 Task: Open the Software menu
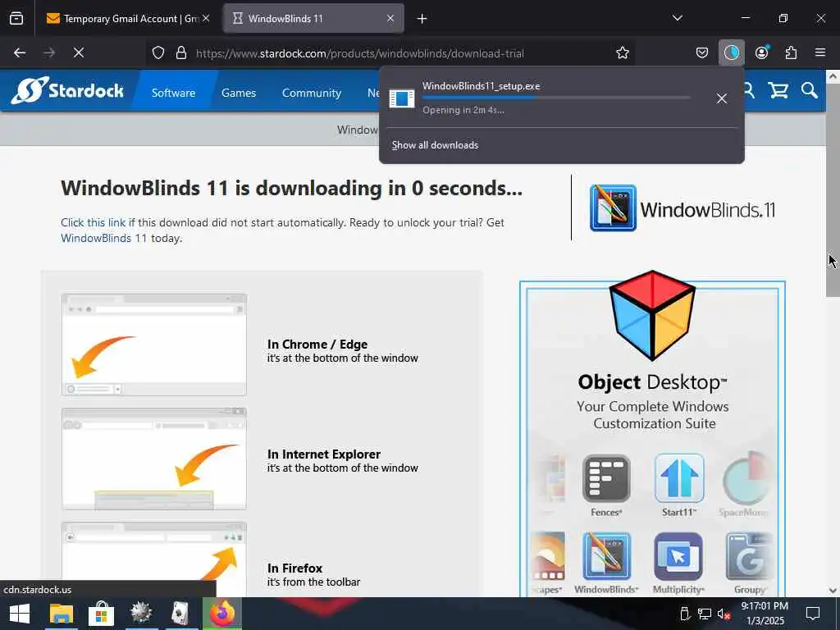pos(173,93)
